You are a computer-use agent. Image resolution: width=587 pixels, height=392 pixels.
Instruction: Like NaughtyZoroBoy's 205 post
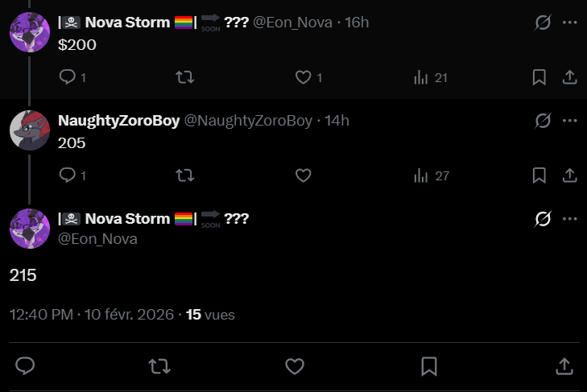click(303, 175)
